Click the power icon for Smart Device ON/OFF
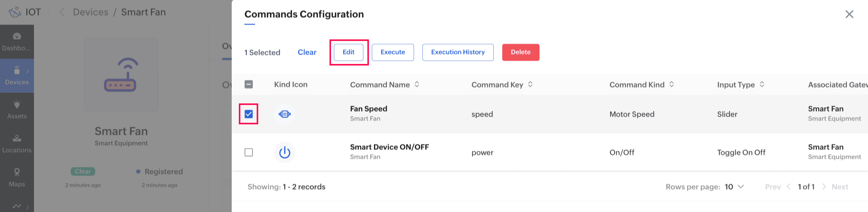The width and height of the screenshot is (868, 212). 284,152
